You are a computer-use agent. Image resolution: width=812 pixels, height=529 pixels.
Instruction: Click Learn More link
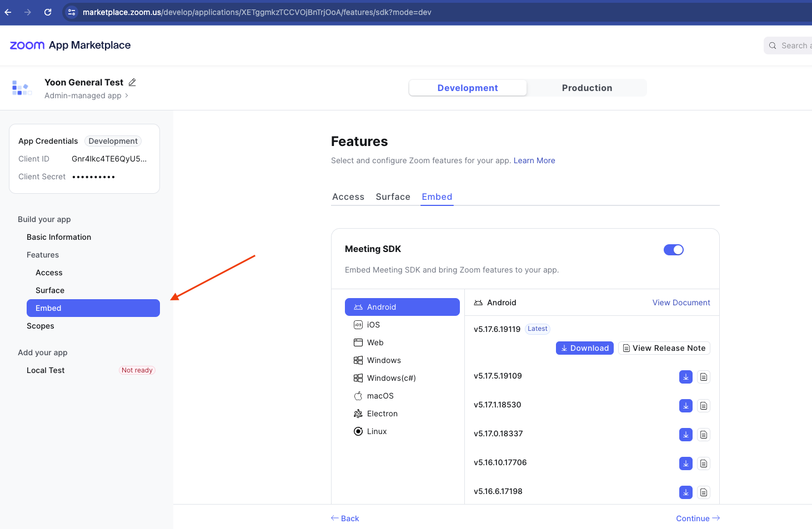(x=534, y=160)
